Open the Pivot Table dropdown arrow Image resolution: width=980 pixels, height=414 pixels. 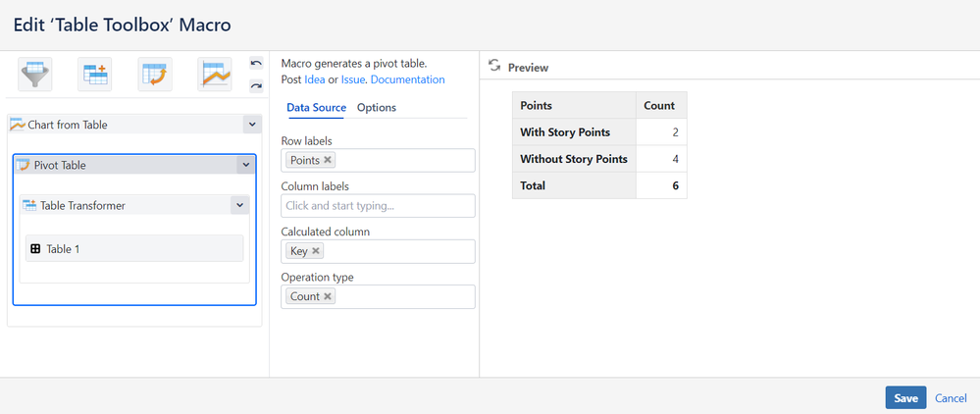tap(243, 165)
